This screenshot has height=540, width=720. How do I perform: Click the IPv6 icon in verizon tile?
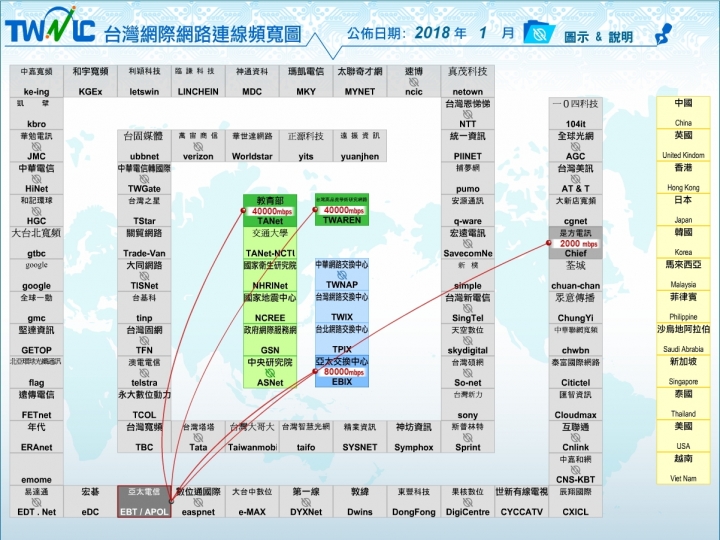[x=198, y=146]
